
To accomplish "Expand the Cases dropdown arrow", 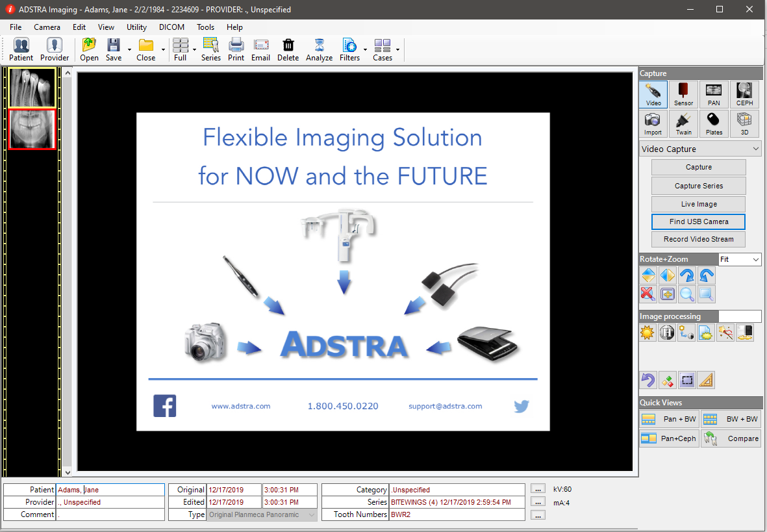I will point(397,49).
